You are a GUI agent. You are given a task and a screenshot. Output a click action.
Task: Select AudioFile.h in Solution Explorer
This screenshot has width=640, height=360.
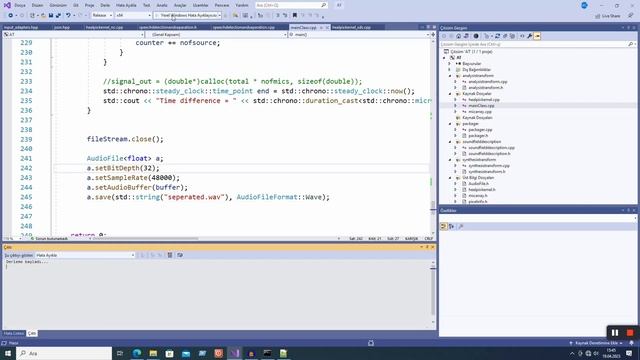(x=478, y=184)
